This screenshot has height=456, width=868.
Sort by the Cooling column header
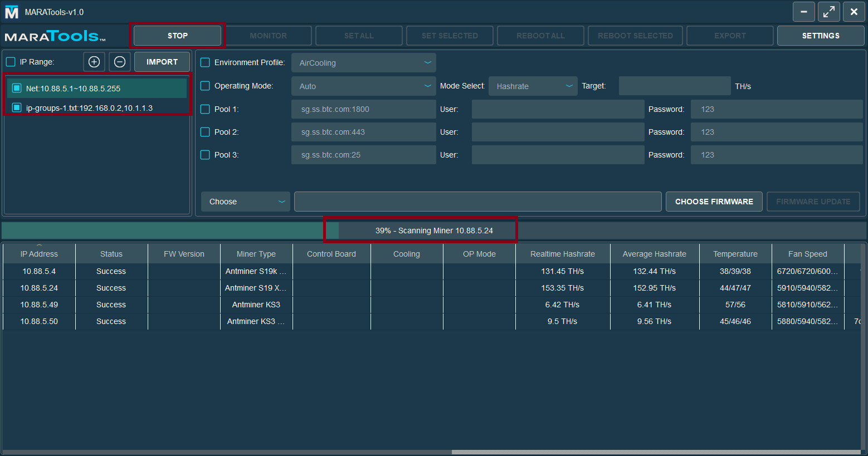pos(407,254)
